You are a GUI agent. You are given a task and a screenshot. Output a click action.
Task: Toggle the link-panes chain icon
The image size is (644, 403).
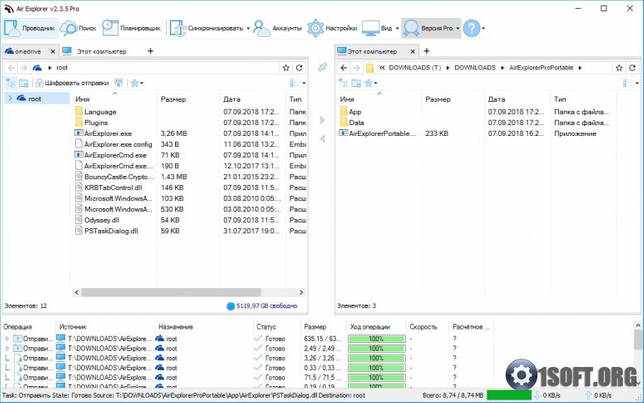322,67
